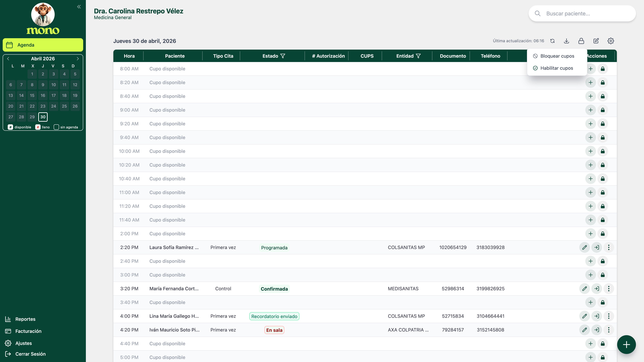
Task: Click the mono monkey logo
Action: tap(43, 19)
